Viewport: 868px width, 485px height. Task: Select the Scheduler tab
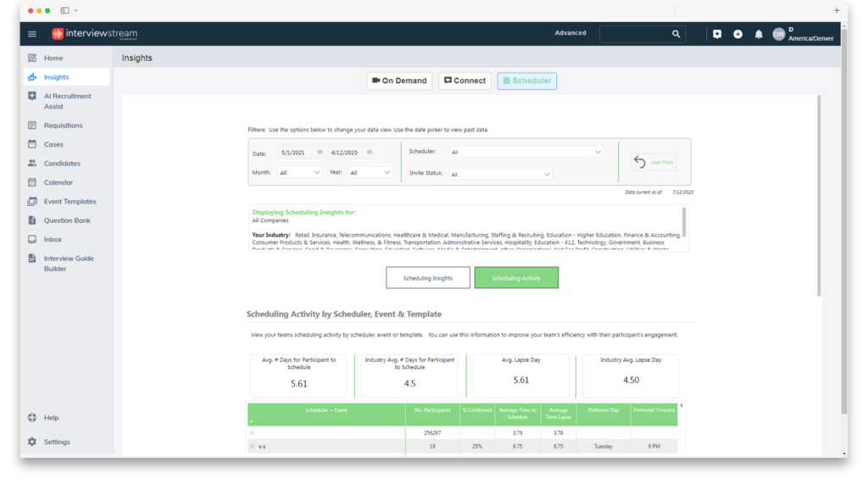click(527, 81)
